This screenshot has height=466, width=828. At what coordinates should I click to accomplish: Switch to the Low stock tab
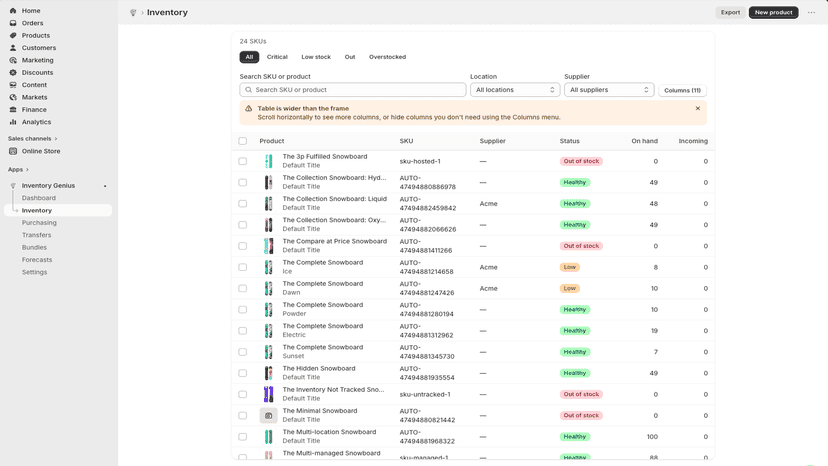tap(316, 57)
